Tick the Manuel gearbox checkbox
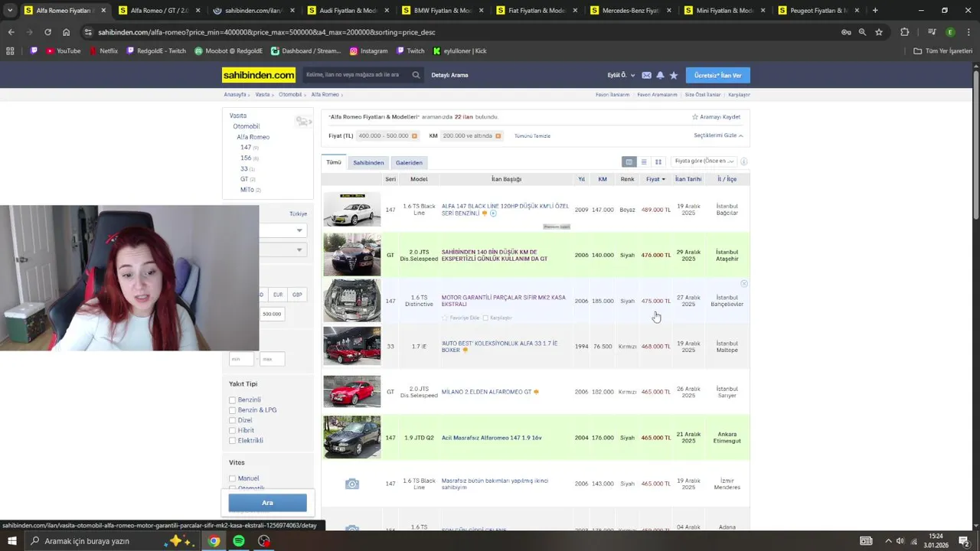The image size is (980, 551). [x=232, y=478]
